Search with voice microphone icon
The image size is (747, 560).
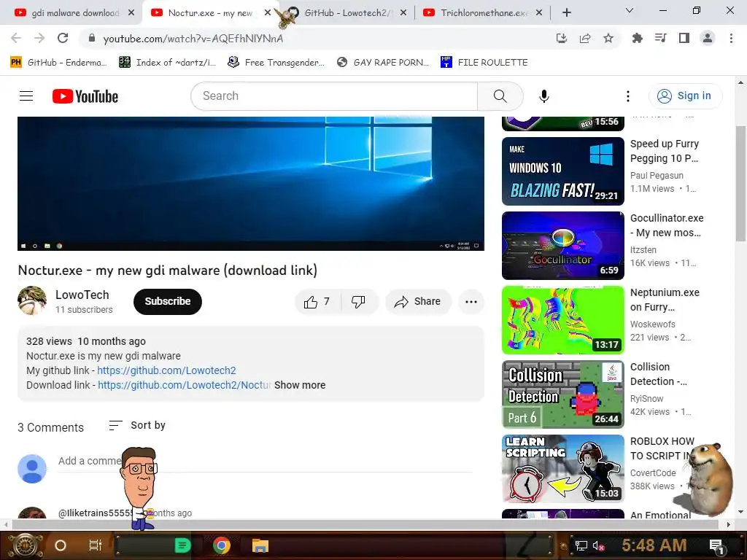point(544,96)
